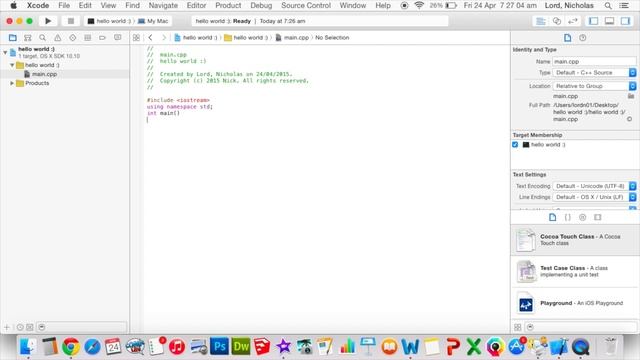The image size is (640, 360).
Task: Open Dreamweaver from the Dock
Action: click(241, 347)
